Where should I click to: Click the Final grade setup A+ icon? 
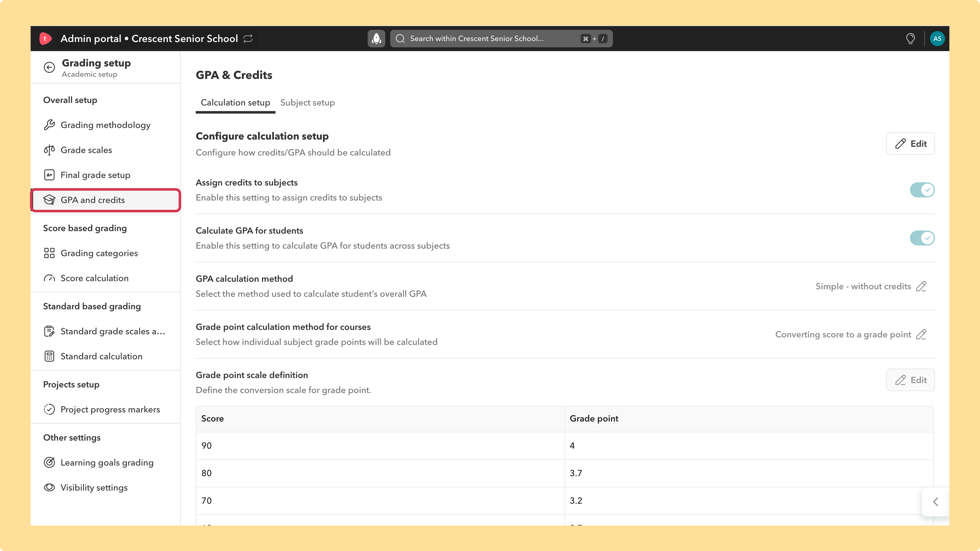[49, 175]
